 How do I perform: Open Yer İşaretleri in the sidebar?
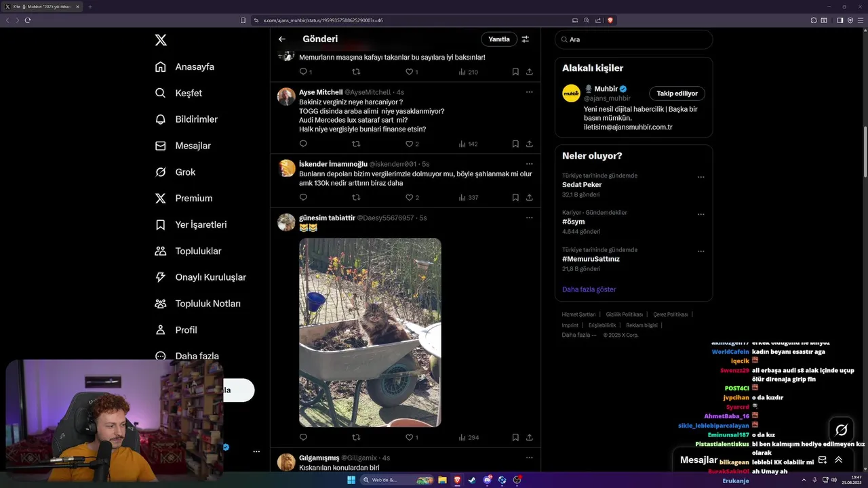[x=191, y=224]
